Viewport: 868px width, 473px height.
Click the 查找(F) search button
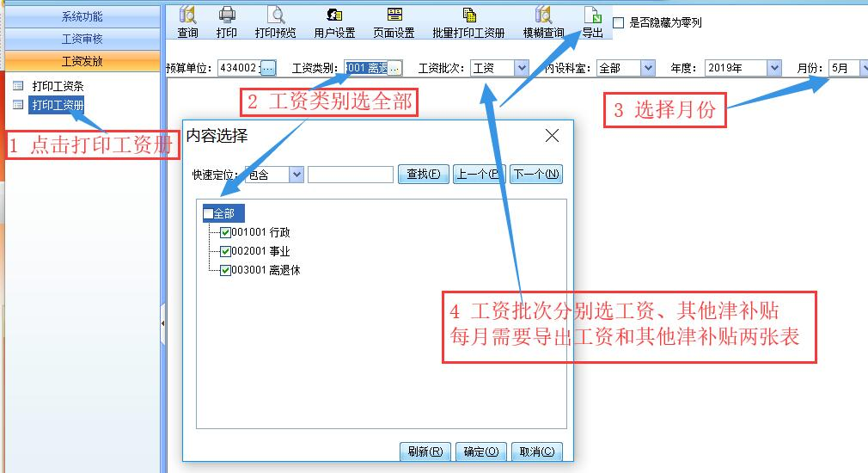(x=423, y=175)
